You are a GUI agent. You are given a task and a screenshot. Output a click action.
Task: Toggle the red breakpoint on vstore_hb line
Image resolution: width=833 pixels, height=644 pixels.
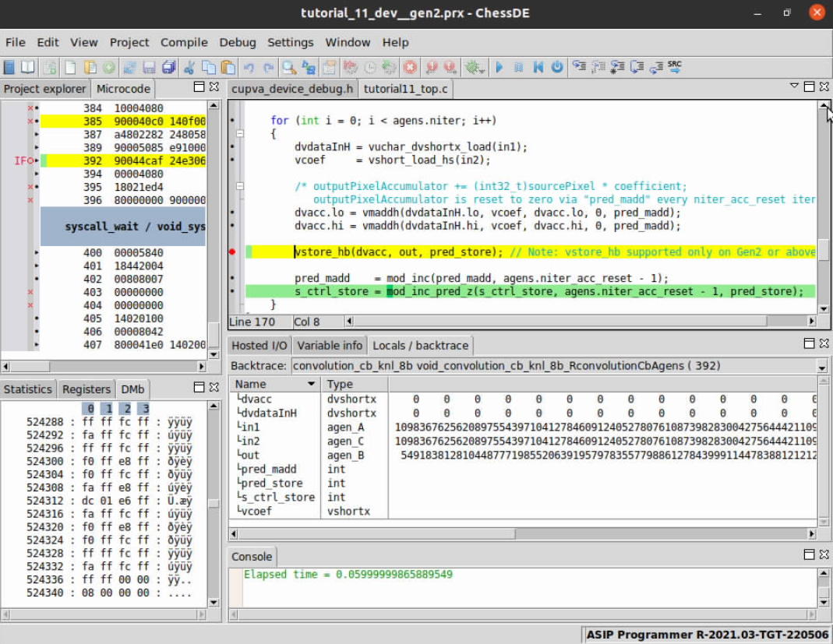[x=233, y=252]
